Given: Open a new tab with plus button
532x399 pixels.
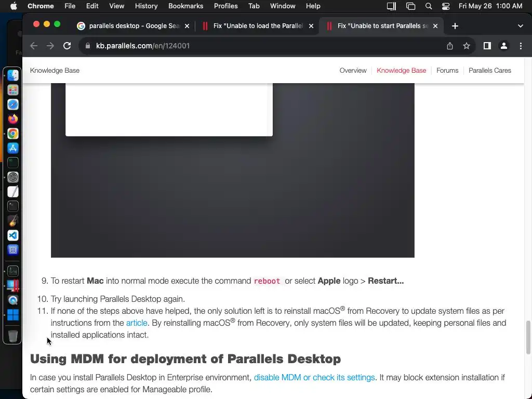Looking at the screenshot, I should pyautogui.click(x=455, y=26).
